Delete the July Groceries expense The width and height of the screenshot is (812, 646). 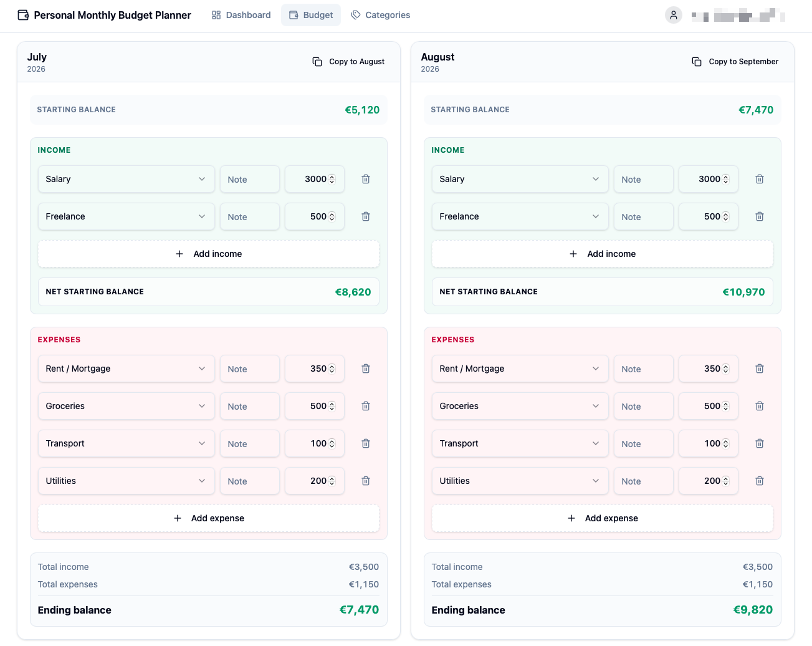pos(366,406)
